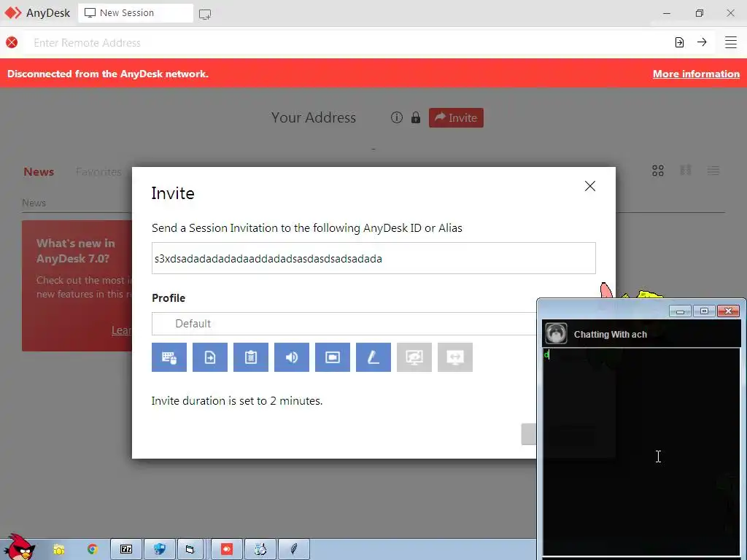This screenshot has height=560, width=747.
Task: Switch to AnyDesk in the taskbar
Action: (x=227, y=549)
